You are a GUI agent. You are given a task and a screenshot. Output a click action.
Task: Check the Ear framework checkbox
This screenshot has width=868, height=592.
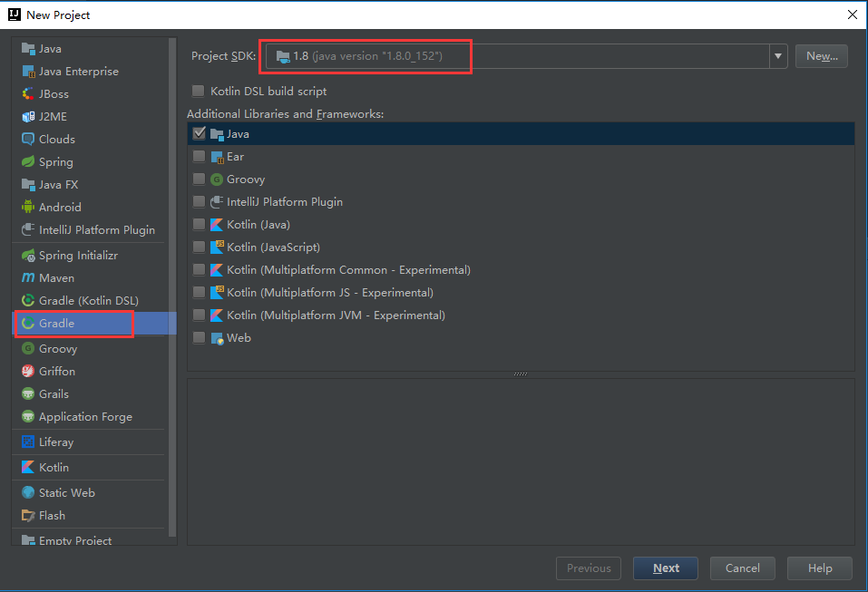[199, 157]
